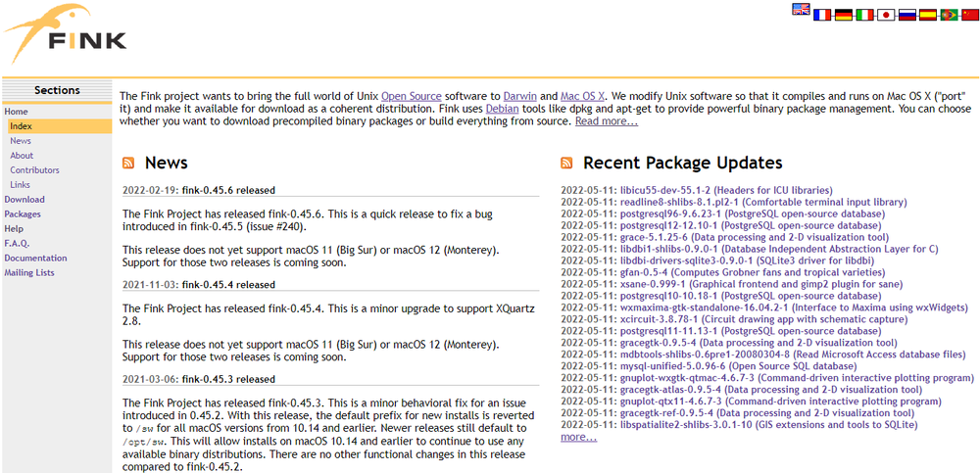Open the gnuplot-wxgtk-qtmac-4.6.7-3 package link

point(797,378)
